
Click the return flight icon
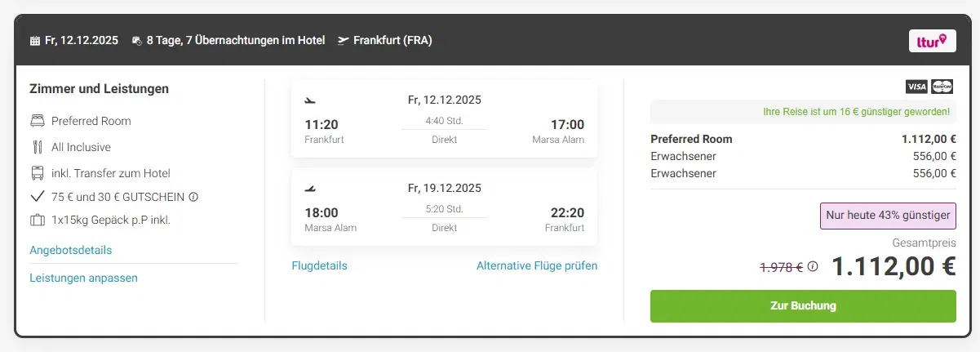click(310, 189)
